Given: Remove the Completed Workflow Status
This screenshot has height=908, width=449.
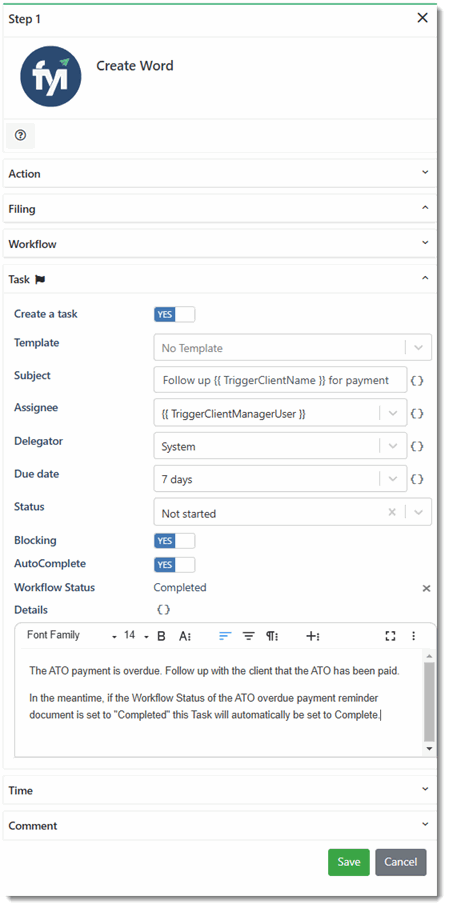Looking at the screenshot, I should point(426,588).
